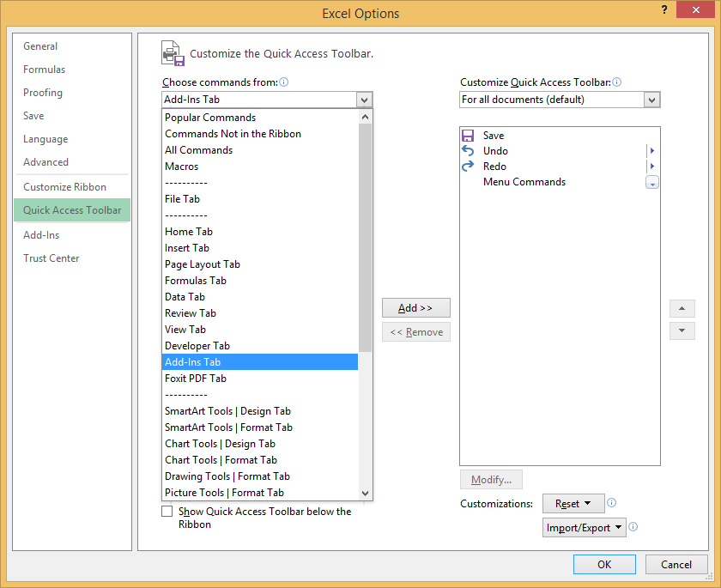Click info icon beside Choose commands from
Screen dimensions: 721x588
284,82
